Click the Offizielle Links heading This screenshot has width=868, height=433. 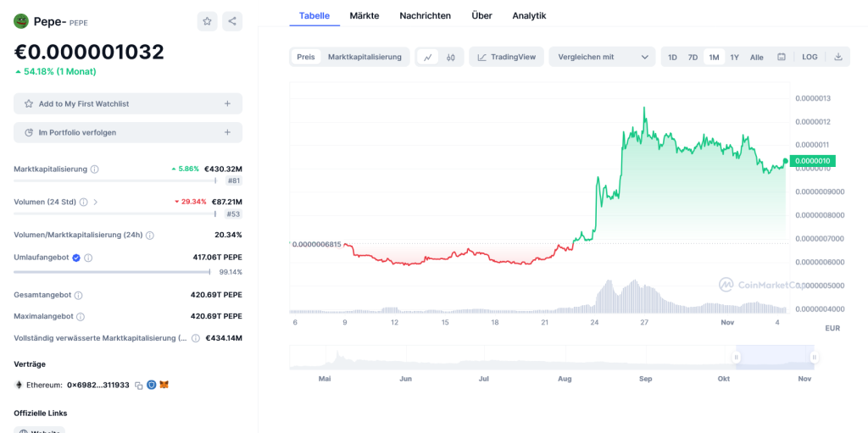click(41, 413)
